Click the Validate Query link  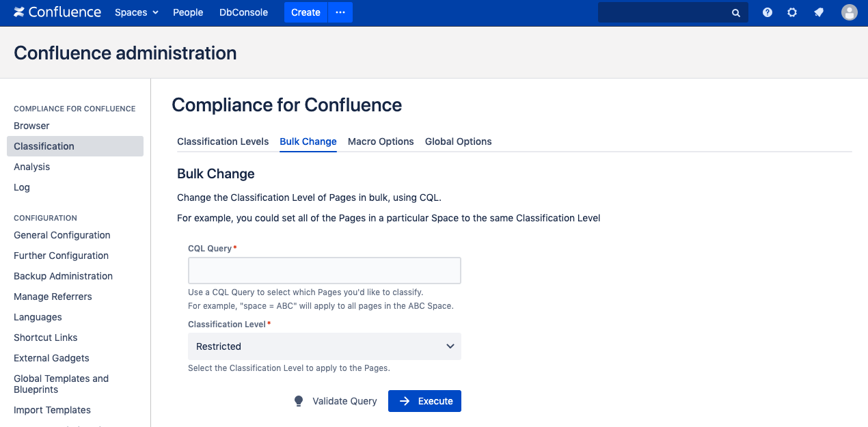tap(344, 400)
